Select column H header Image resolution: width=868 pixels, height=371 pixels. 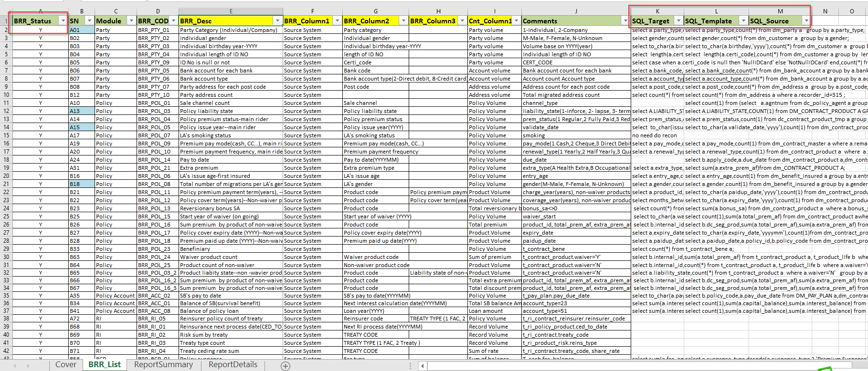pyautogui.click(x=438, y=11)
